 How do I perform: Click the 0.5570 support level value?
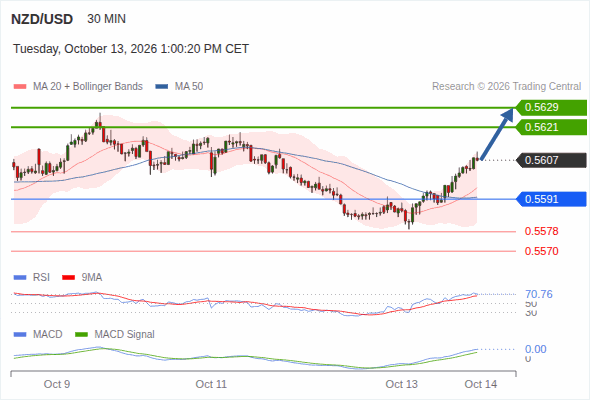point(541,251)
